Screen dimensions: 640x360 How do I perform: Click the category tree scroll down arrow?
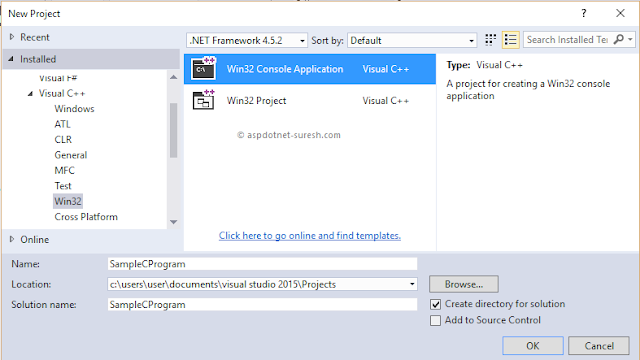click(x=173, y=222)
